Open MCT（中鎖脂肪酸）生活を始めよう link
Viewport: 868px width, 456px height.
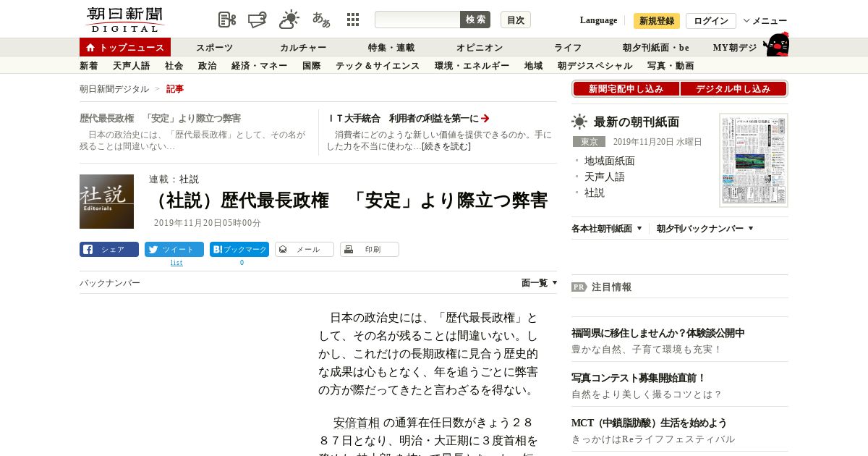pos(650,423)
